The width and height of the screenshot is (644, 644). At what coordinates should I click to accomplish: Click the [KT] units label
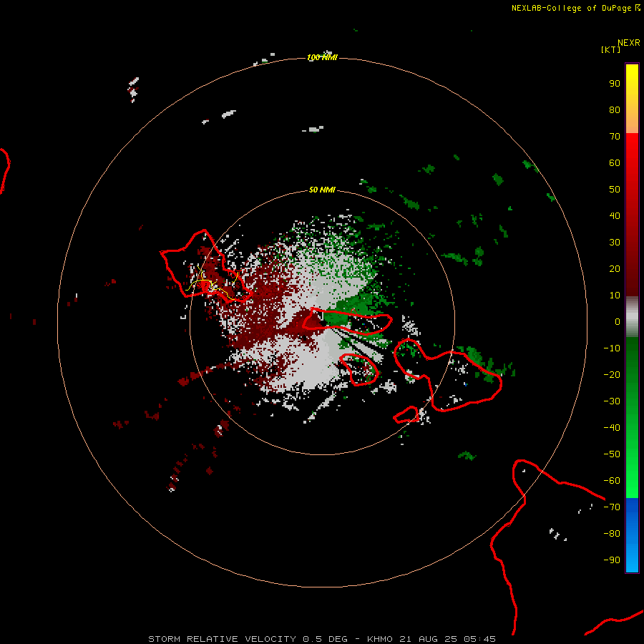point(610,49)
